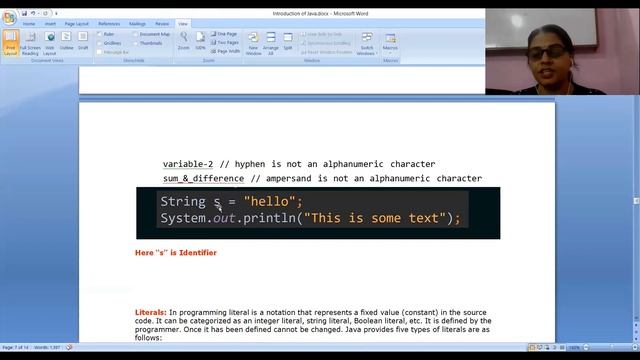This screenshot has width=640, height=360.
Task: Click the zoom out minus button
Action: click(586, 347)
